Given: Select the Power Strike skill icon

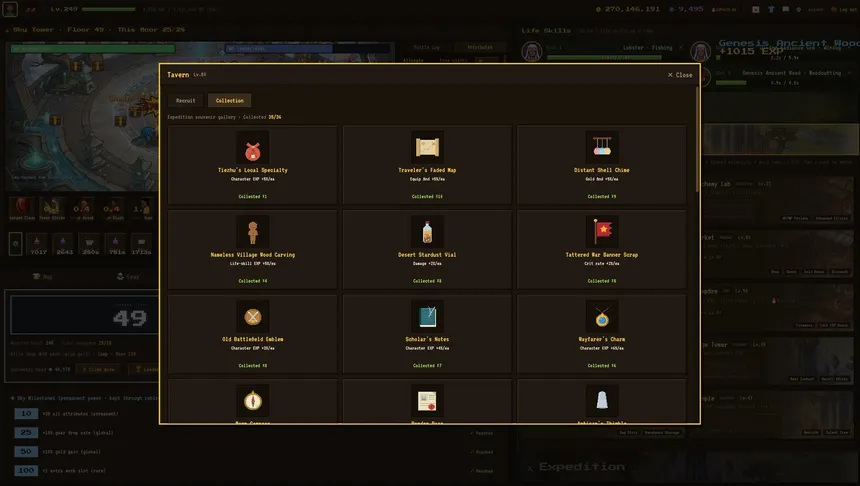Looking at the screenshot, I should 52,208.
